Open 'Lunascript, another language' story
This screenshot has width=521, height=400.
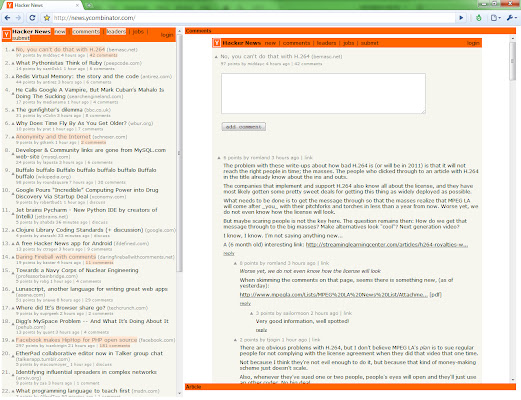coord(92,289)
